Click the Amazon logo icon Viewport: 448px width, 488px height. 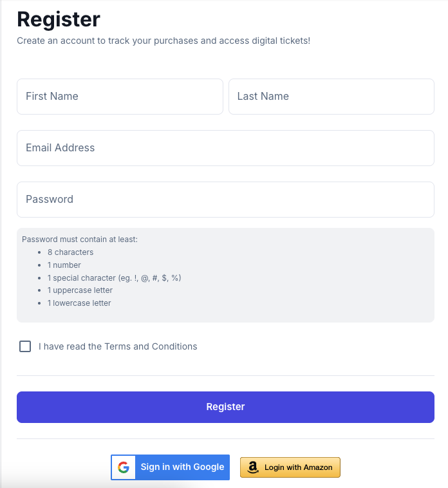tap(252, 467)
